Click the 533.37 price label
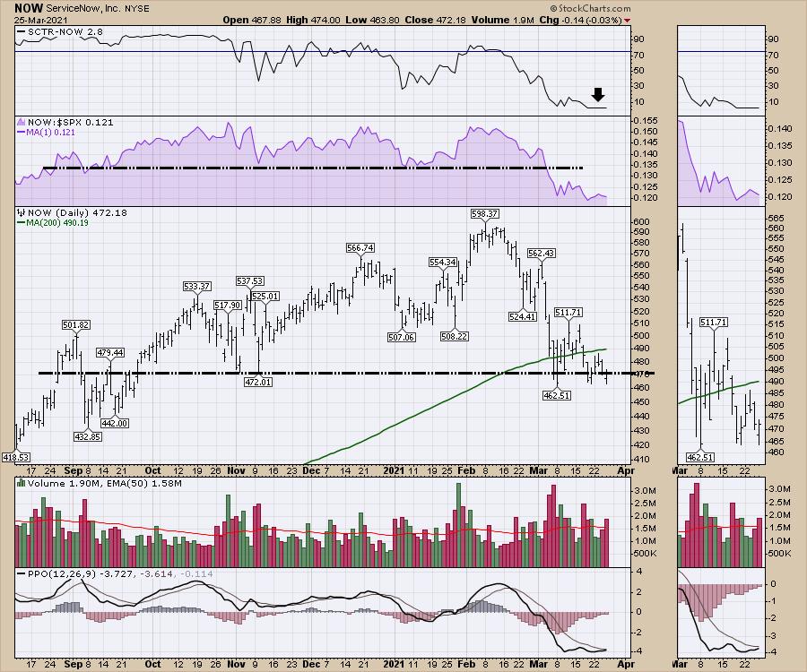This screenshot has height=672, width=807. (x=197, y=286)
